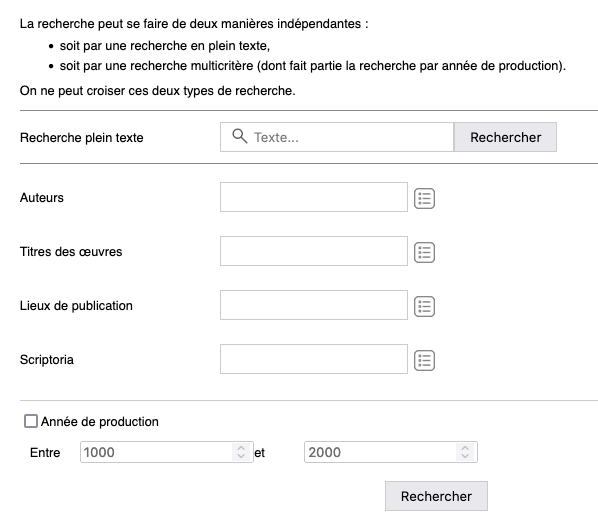Open the Auteurs list picker icon
The width and height of the screenshot is (598, 518).
(x=424, y=198)
